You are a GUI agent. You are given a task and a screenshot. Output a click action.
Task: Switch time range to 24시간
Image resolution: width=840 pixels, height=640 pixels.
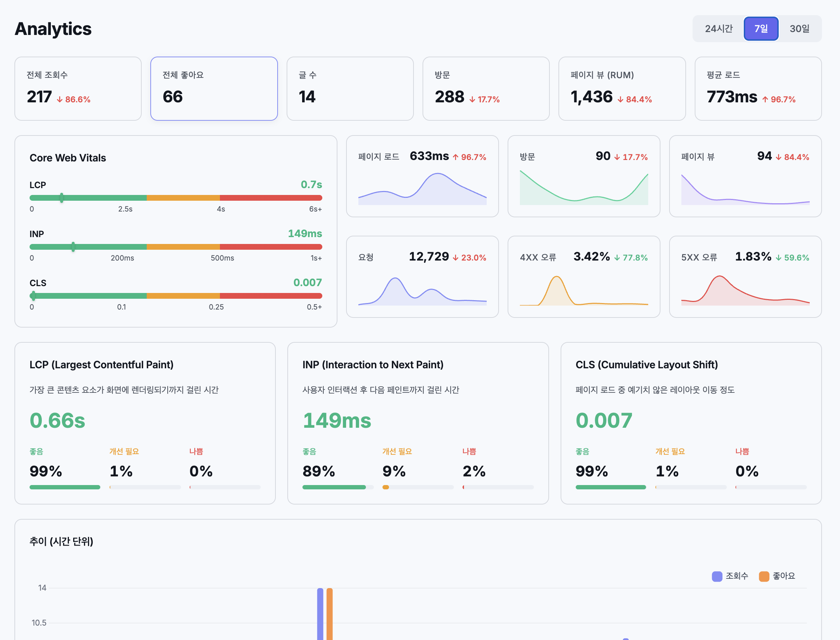(x=719, y=28)
